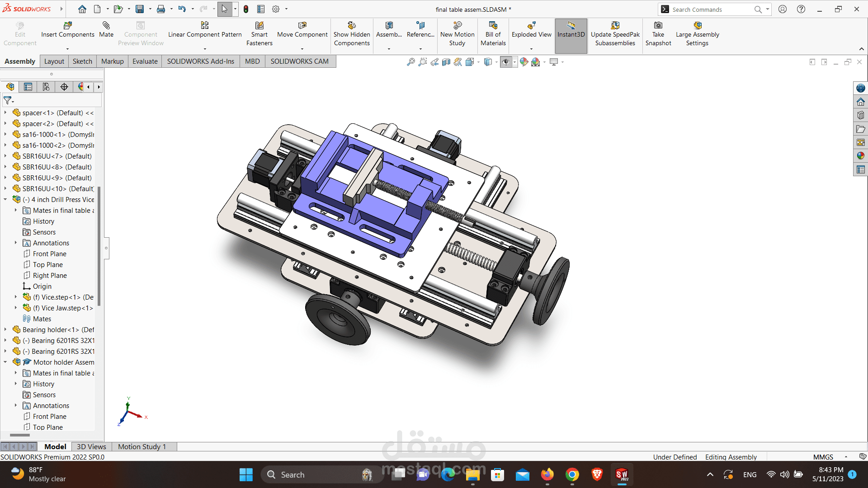Click the Smart Fasteners tool
This screenshot has width=868, height=488.
259,34
